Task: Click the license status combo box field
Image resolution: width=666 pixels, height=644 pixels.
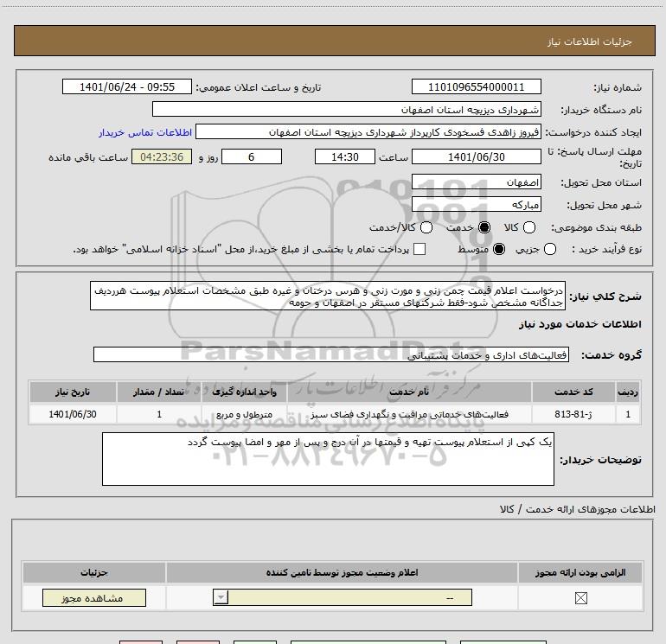Action: point(343,597)
